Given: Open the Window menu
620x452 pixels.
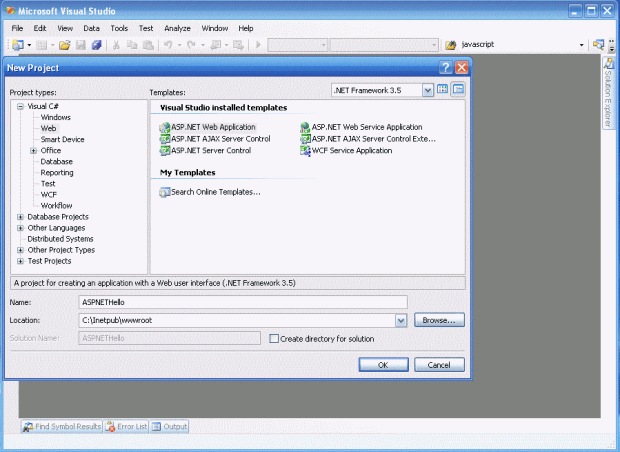Looking at the screenshot, I should click(x=215, y=28).
